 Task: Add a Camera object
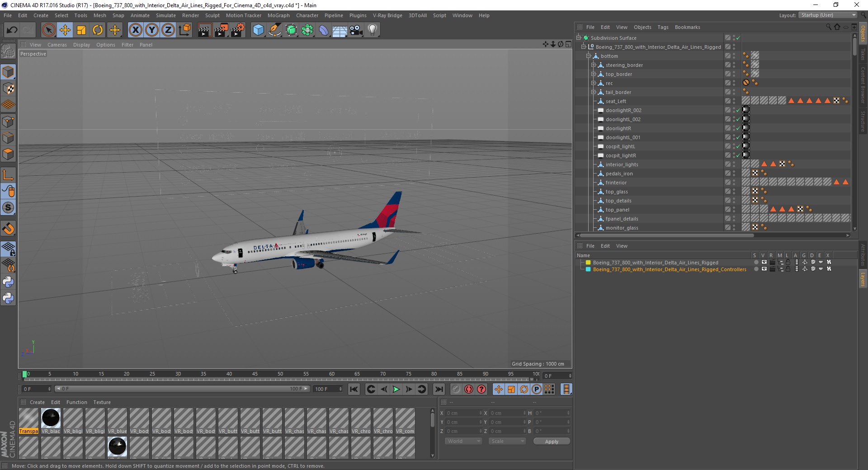pos(356,30)
